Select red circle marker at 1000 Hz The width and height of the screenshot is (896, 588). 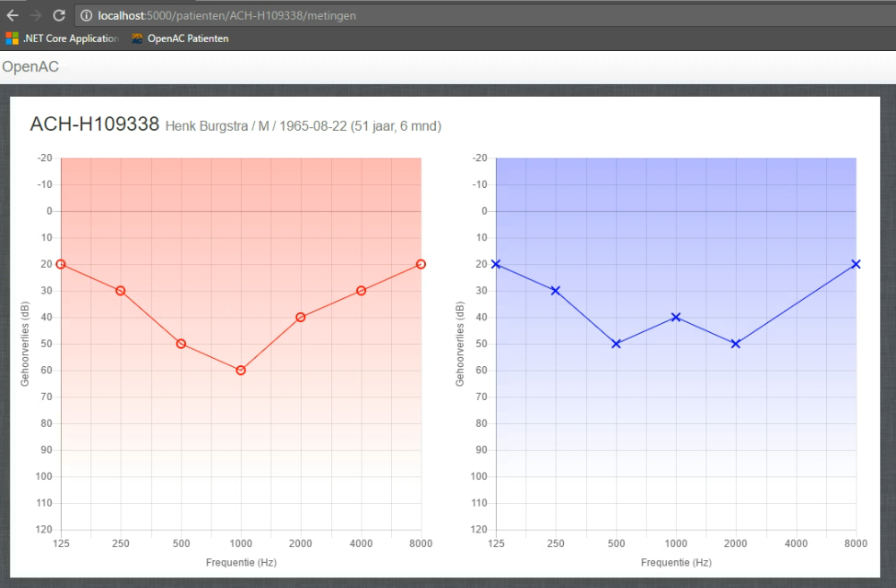click(241, 371)
